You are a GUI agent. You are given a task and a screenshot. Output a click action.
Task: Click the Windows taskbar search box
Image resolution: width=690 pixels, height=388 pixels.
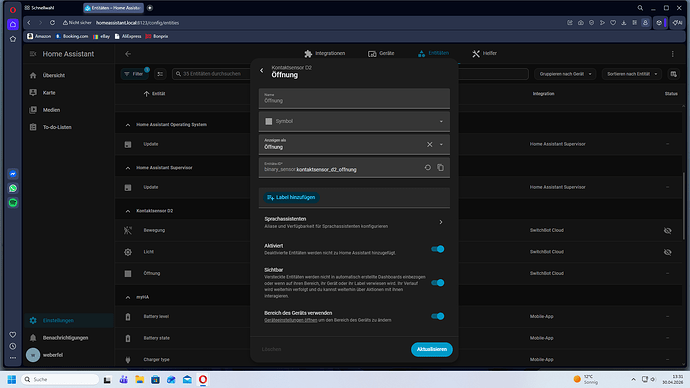coord(60,379)
